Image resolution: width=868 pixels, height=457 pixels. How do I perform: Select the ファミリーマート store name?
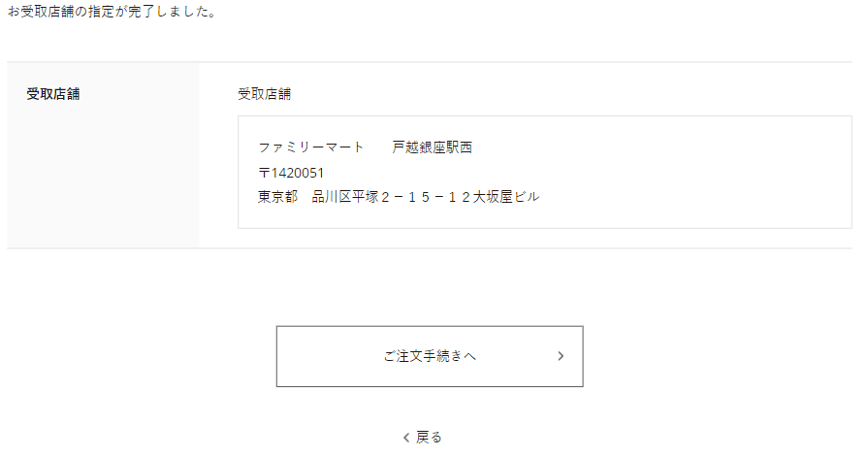pyautogui.click(x=310, y=147)
